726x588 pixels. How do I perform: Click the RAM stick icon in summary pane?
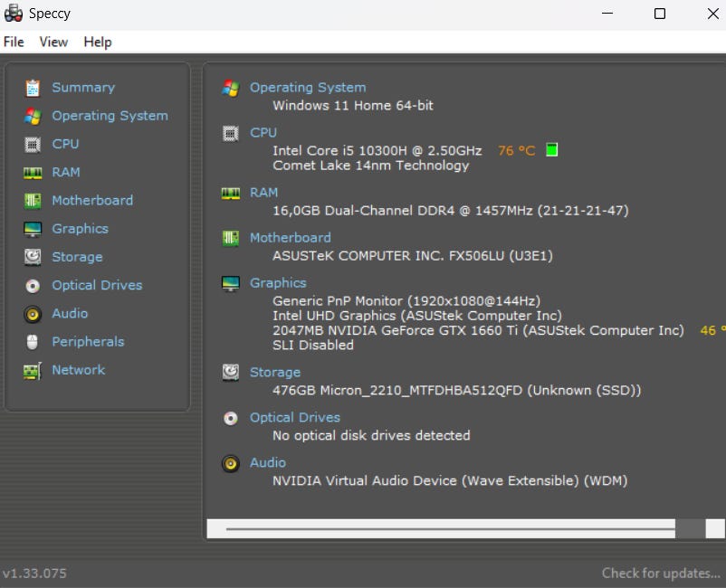coord(231,193)
